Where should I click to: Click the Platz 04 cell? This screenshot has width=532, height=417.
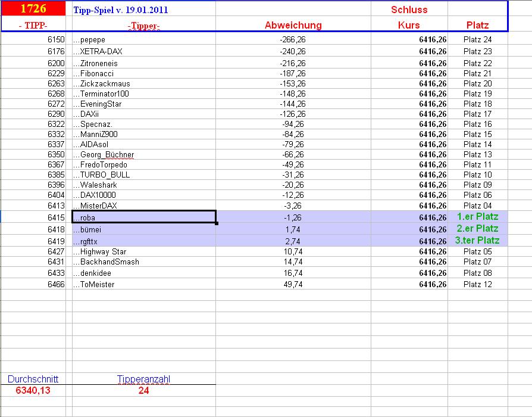[x=477, y=206]
